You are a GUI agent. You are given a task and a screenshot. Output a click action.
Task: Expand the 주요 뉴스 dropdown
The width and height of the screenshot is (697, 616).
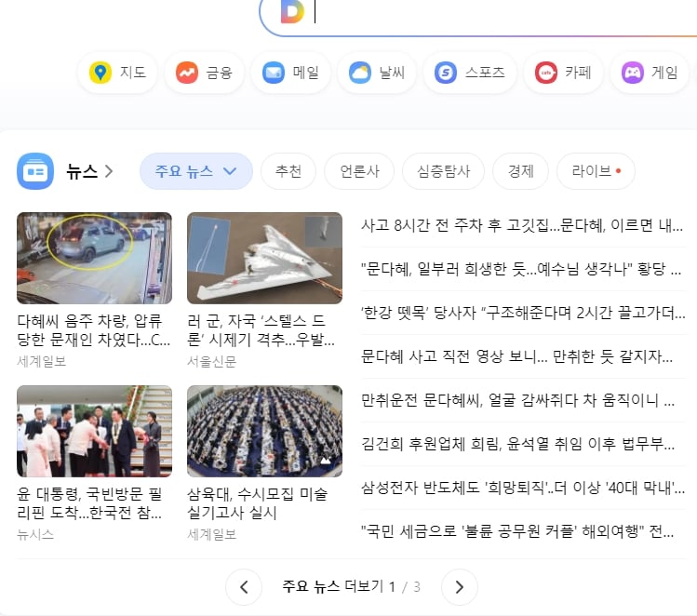pyautogui.click(x=196, y=171)
